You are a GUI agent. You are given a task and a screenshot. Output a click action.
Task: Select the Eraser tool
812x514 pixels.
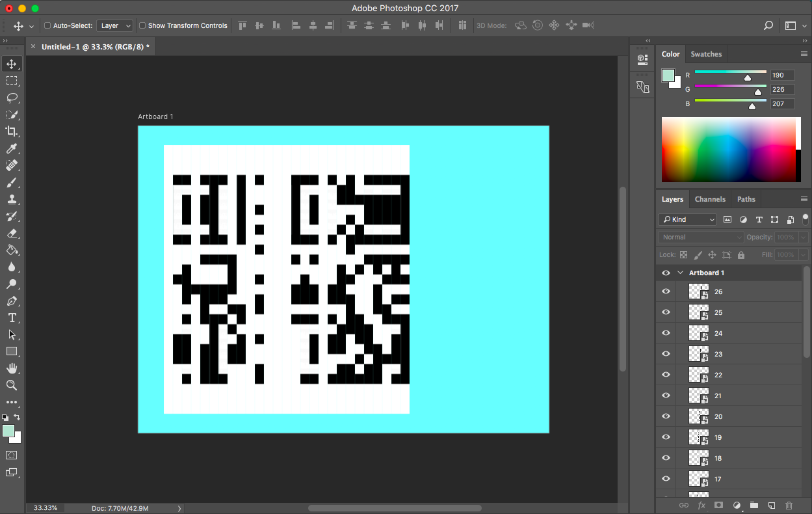[12, 233]
